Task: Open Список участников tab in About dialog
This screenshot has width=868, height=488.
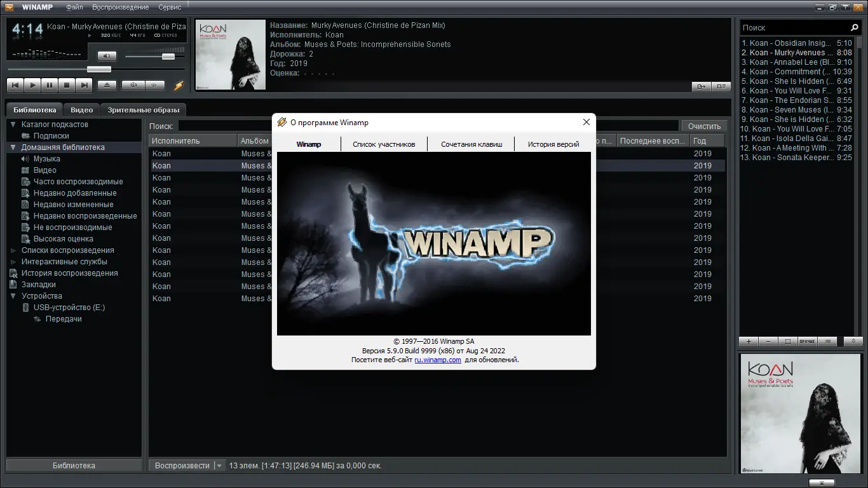Action: [384, 144]
